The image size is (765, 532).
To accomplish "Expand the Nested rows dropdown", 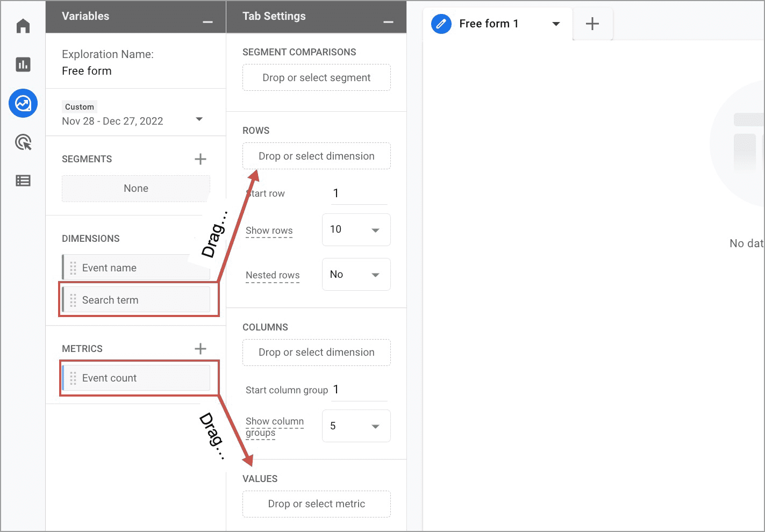I will coord(356,275).
